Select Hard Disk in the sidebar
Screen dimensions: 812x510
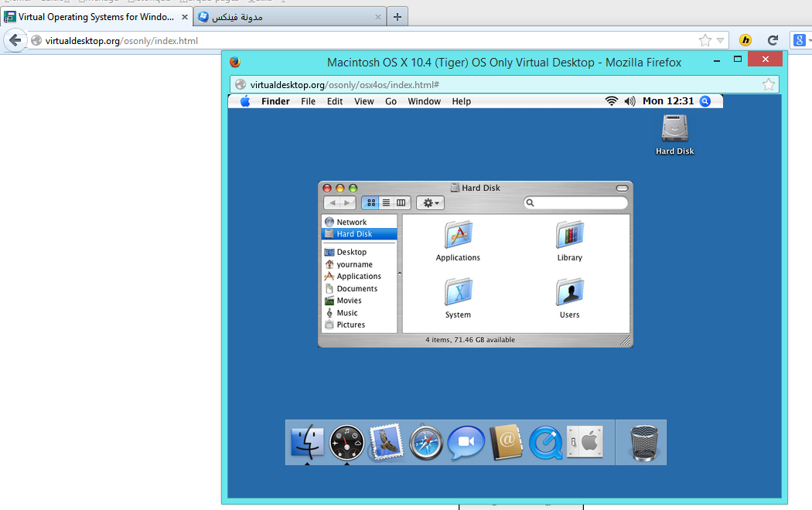[x=360, y=234]
